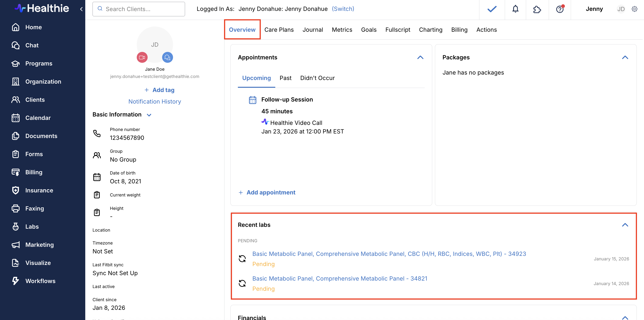
Task: Collapse the Recent labs section
Action: 625,225
